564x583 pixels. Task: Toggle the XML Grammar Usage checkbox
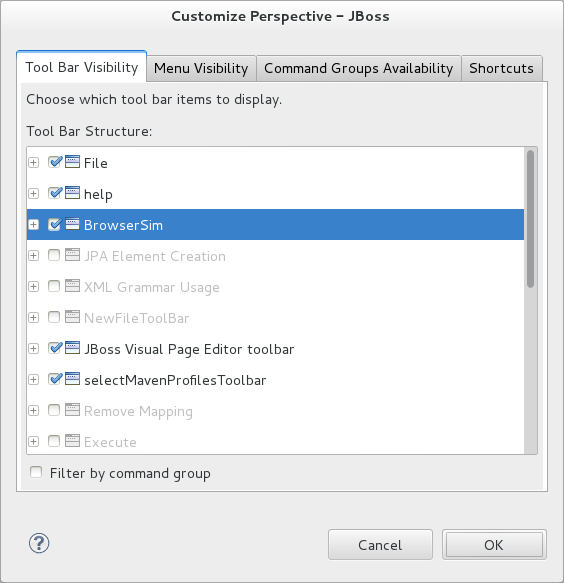54,286
